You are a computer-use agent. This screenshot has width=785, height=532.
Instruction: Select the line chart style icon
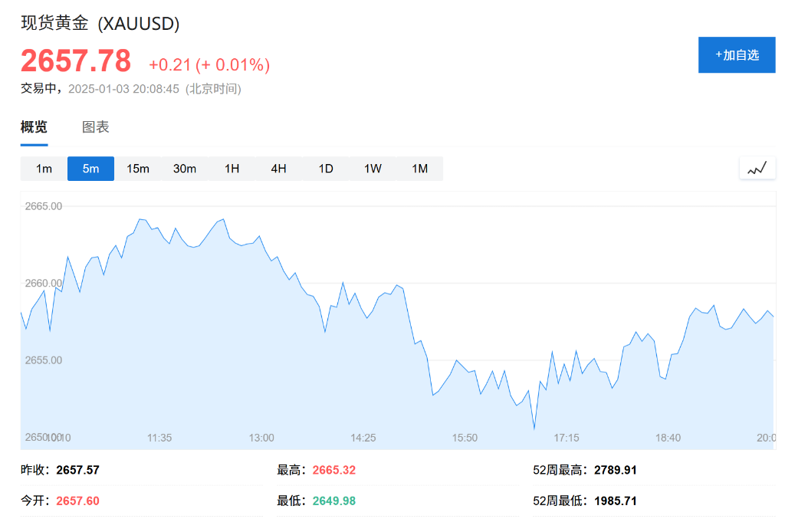757,168
